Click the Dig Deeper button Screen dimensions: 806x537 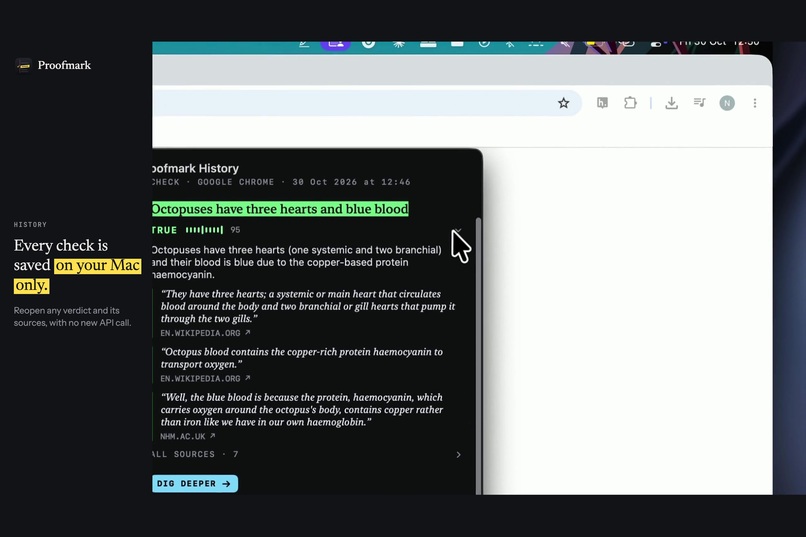tap(195, 484)
